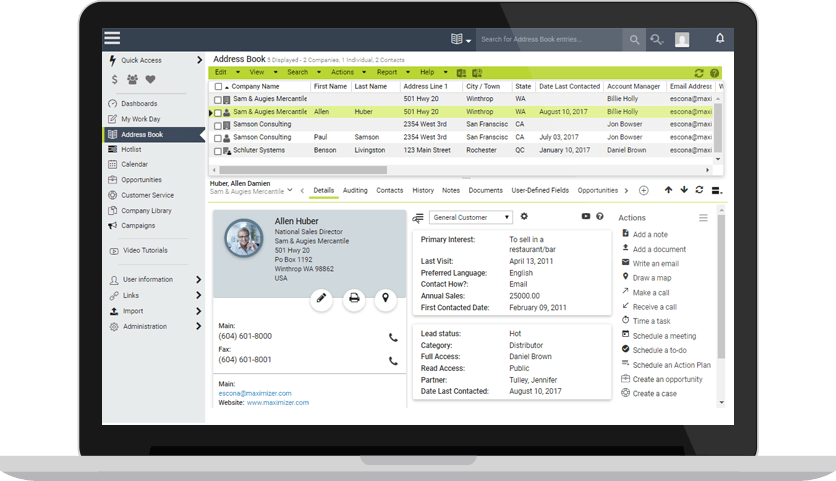Open the www.maximizer.com website link

(x=278, y=403)
